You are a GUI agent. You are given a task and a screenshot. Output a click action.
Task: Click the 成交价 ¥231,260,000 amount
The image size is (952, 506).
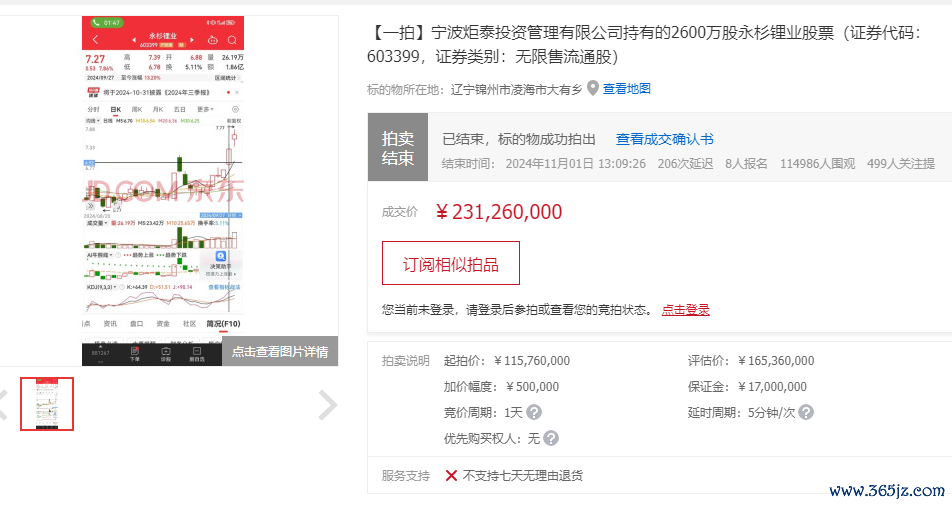(499, 212)
